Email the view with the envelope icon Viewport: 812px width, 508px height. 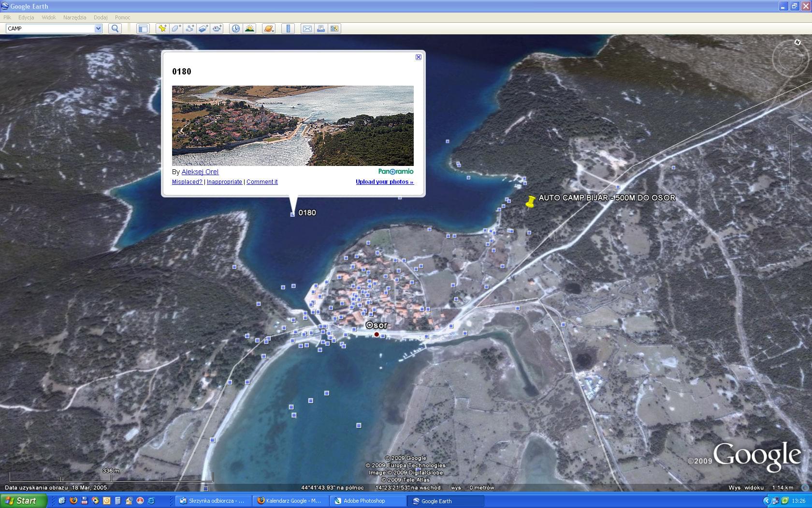(307, 29)
